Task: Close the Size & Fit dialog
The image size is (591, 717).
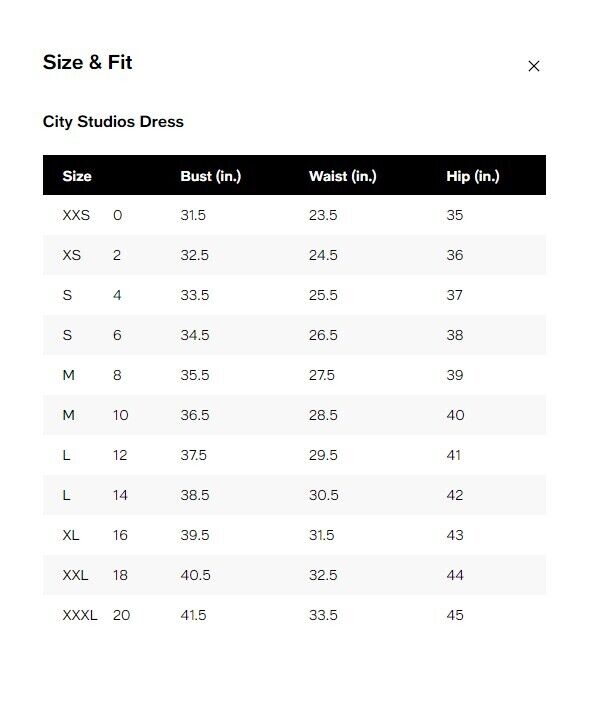Action: click(533, 66)
